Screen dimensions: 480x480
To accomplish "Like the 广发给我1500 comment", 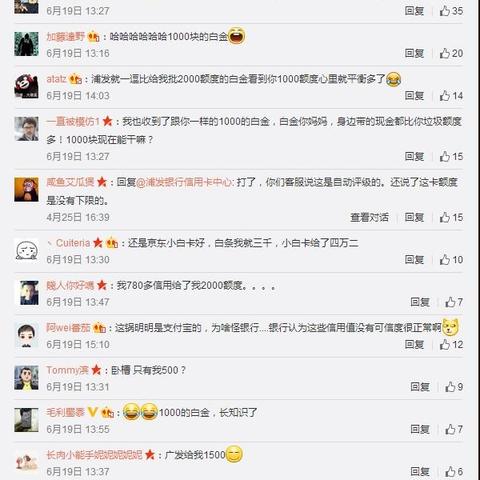I will click(454, 472).
